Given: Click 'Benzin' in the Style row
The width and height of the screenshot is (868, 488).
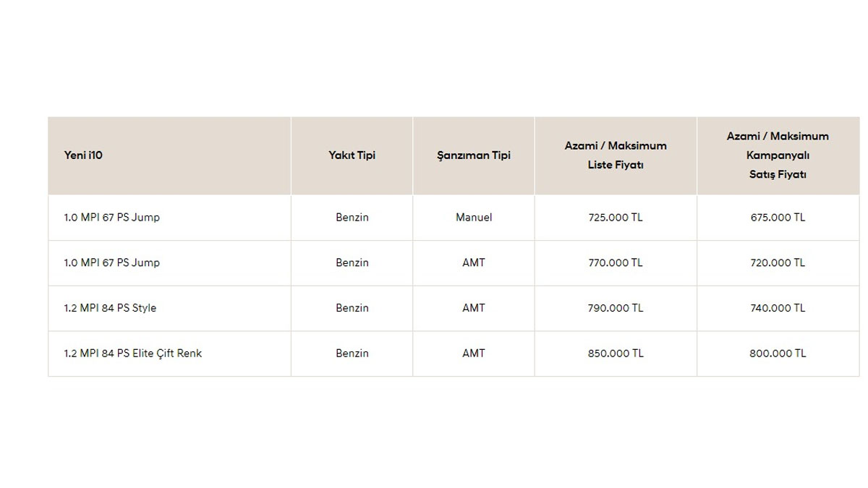Looking at the screenshot, I should point(352,308).
